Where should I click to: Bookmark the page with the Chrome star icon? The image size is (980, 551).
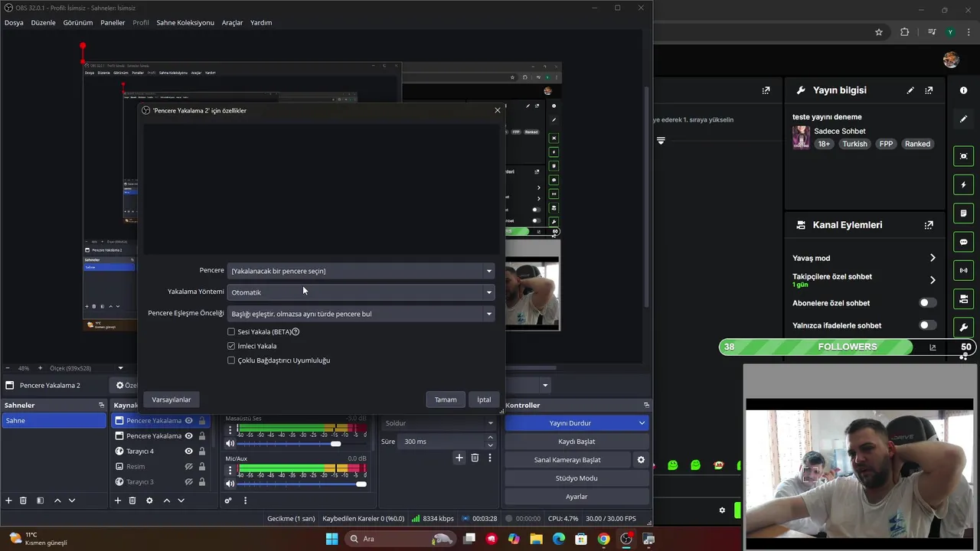pos(879,32)
